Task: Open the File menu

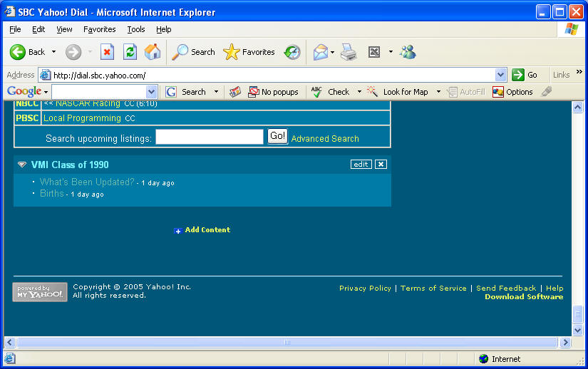Action: (15, 29)
